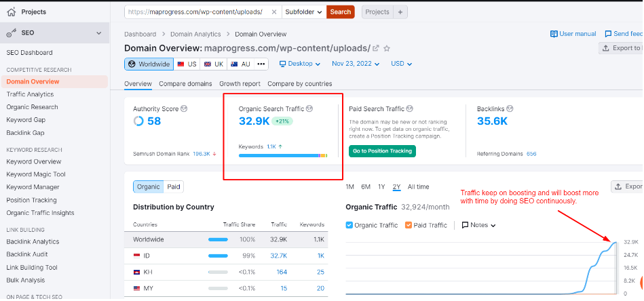
Task: Select the Organic toggle in distribution panel
Action: click(x=148, y=187)
